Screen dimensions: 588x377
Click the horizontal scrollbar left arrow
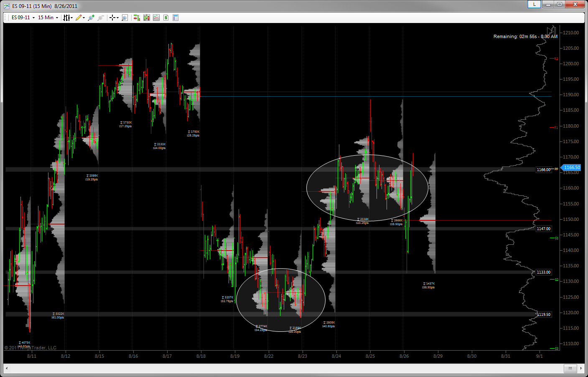coord(7,368)
